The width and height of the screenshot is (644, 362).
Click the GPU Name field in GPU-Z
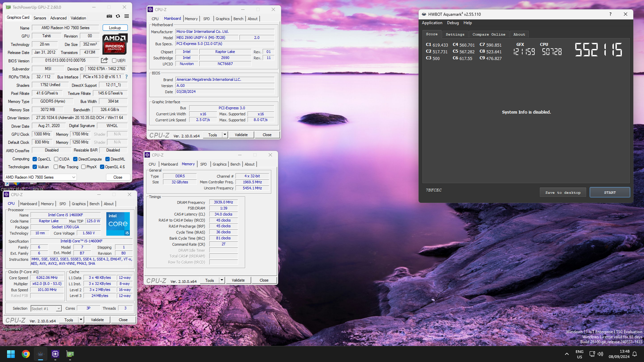pyautogui.click(x=65, y=28)
